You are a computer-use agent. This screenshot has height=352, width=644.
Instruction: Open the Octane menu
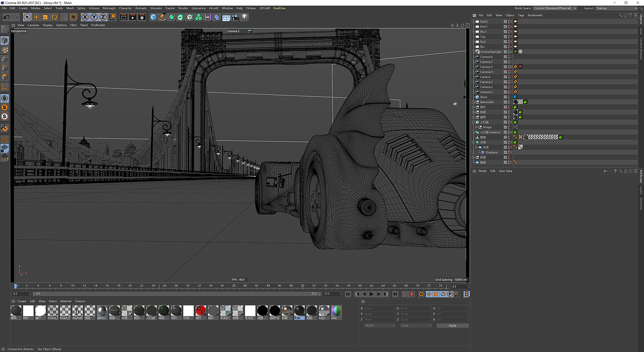tap(251, 8)
